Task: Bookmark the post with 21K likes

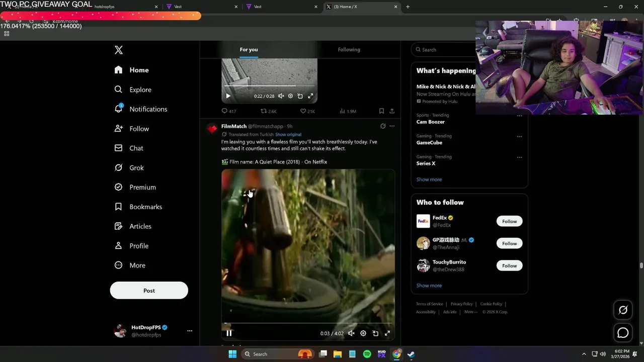Action: pos(381,111)
